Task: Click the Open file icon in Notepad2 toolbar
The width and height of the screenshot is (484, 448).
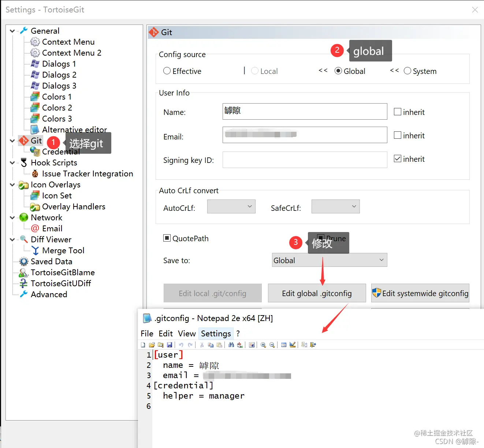Action: (x=152, y=345)
